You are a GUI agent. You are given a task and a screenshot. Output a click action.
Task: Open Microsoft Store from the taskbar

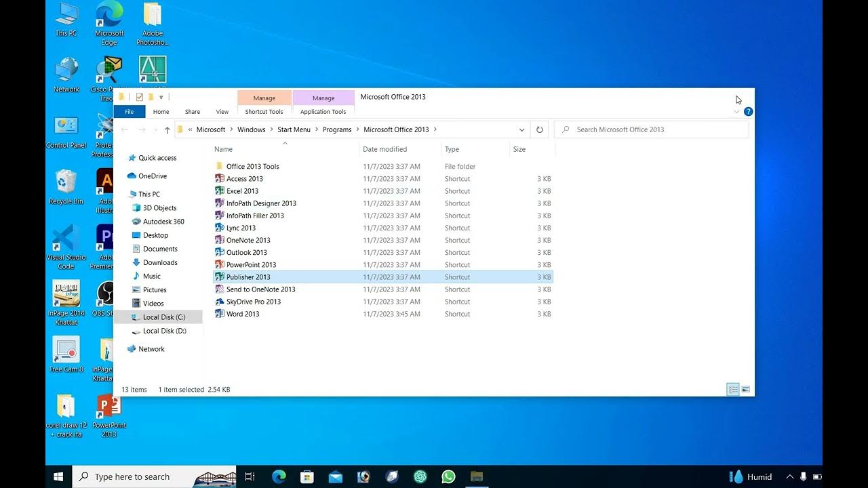coord(307,476)
